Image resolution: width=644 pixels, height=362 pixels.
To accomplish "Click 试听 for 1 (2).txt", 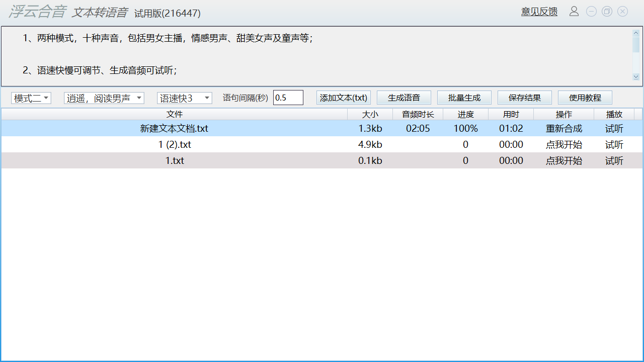I will click(x=614, y=145).
